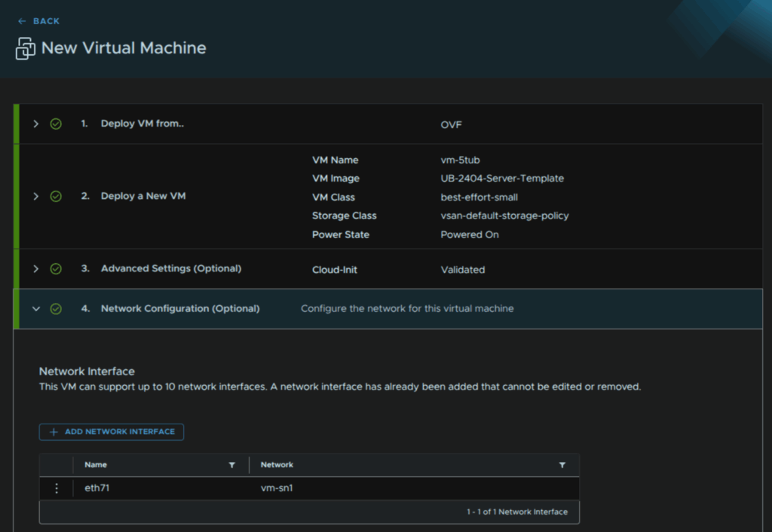Click the green checkmark for Network Configuration
772x532 pixels.
[56, 308]
